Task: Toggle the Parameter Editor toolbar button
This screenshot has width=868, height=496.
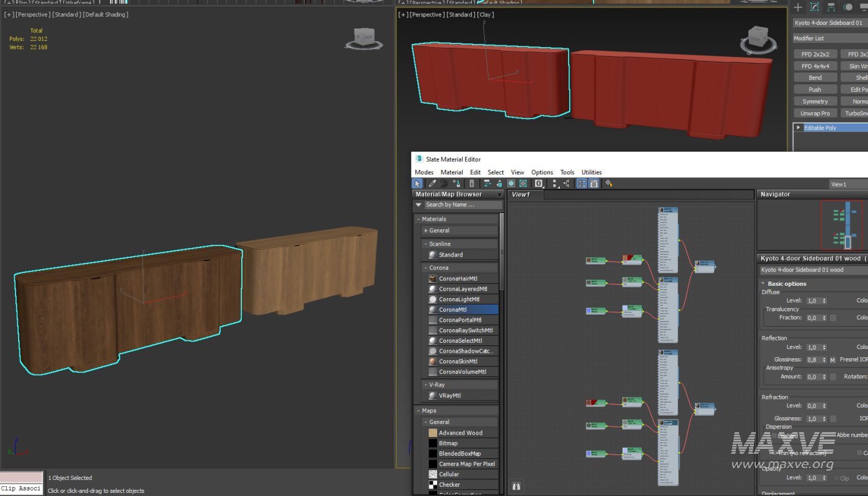Action: (594, 184)
